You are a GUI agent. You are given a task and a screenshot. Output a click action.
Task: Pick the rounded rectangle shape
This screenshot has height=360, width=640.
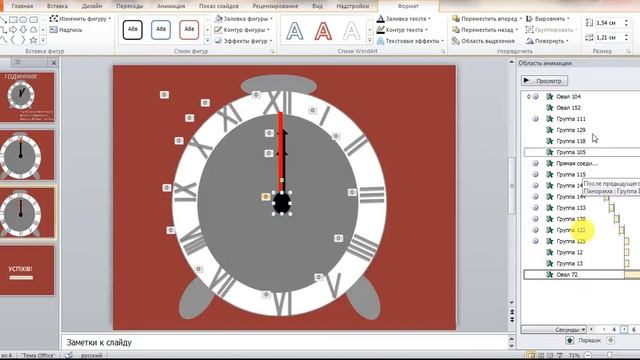click(33, 19)
